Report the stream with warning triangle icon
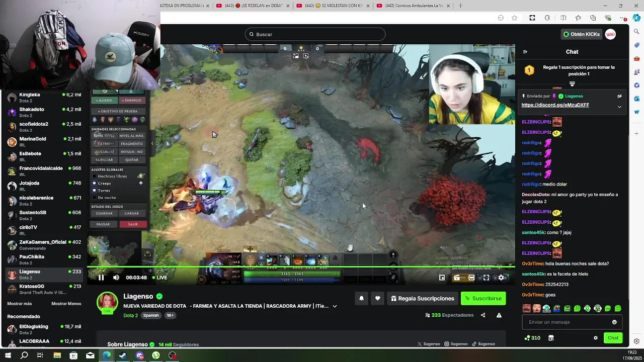644x362 pixels. click(499, 315)
